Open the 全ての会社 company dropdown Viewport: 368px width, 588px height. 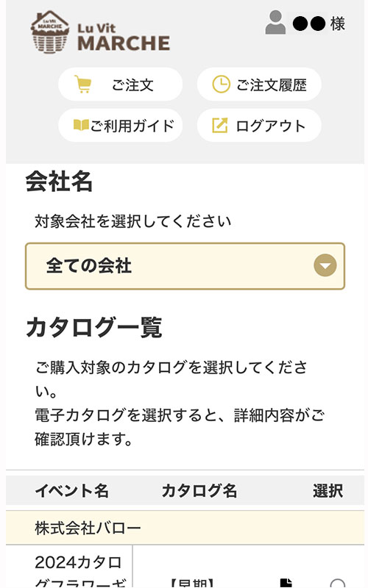(x=185, y=266)
